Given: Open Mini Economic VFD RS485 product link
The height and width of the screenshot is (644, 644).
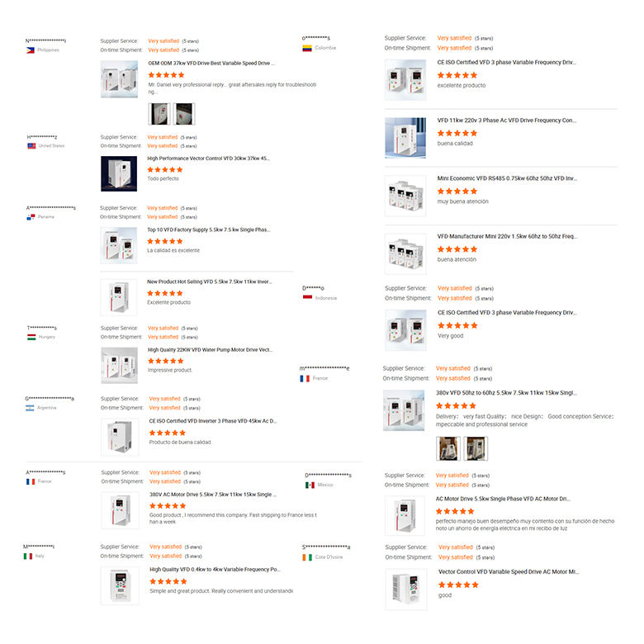Looking at the screenshot, I should (x=507, y=178).
